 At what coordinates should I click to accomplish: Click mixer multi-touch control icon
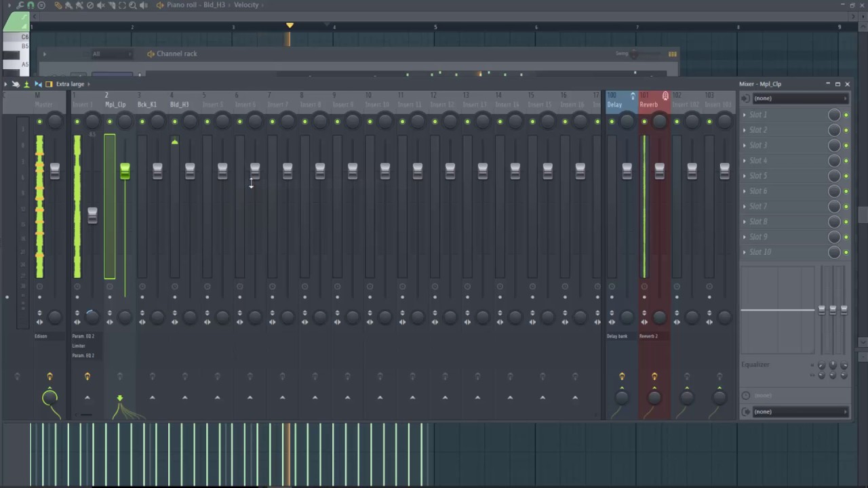coord(15,84)
